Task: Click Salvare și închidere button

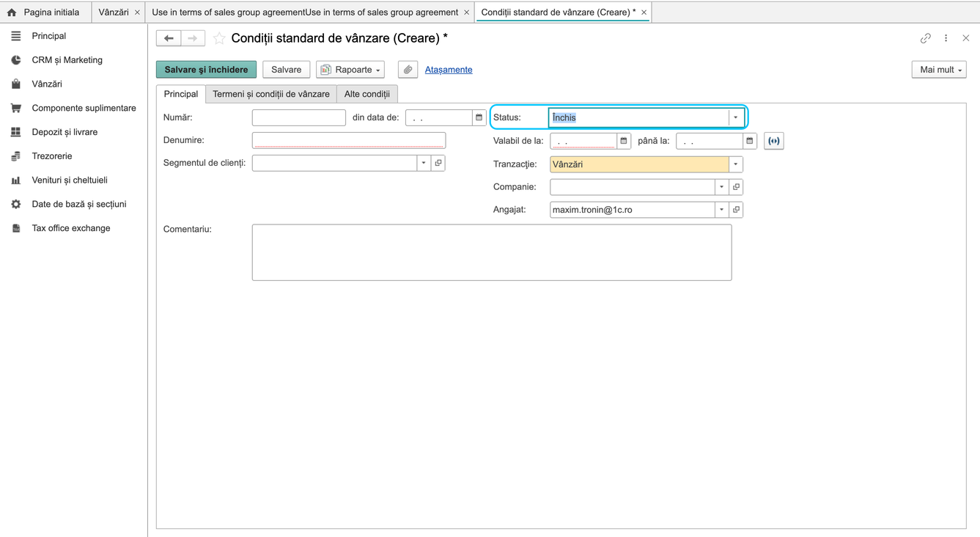Action: pos(206,70)
